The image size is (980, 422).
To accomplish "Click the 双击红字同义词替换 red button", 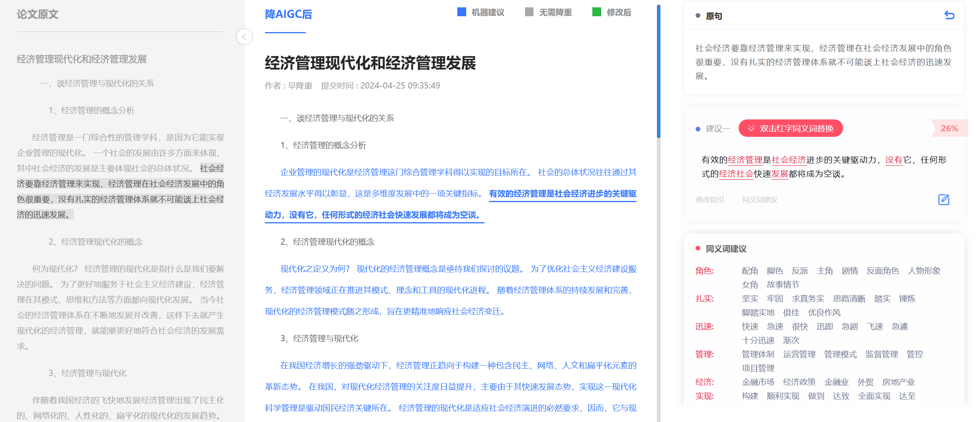I will click(790, 128).
